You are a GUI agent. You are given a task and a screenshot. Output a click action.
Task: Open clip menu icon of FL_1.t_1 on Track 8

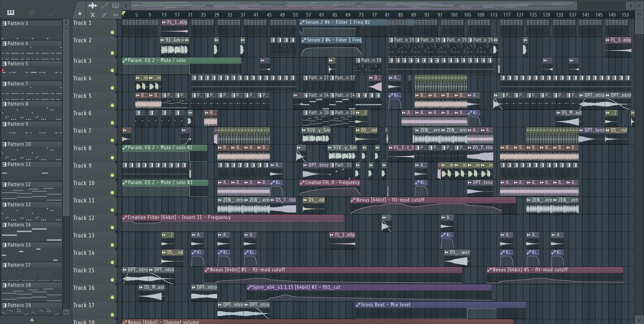pos(391,148)
